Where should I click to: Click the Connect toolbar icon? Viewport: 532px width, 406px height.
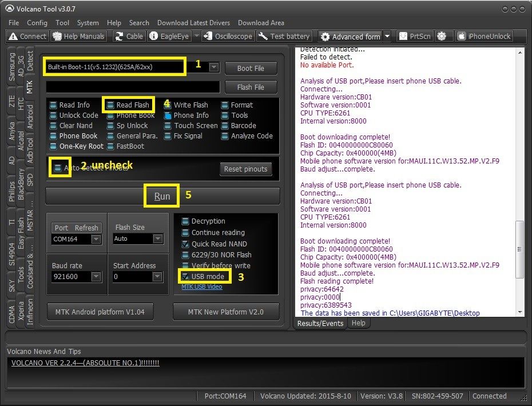(27, 36)
